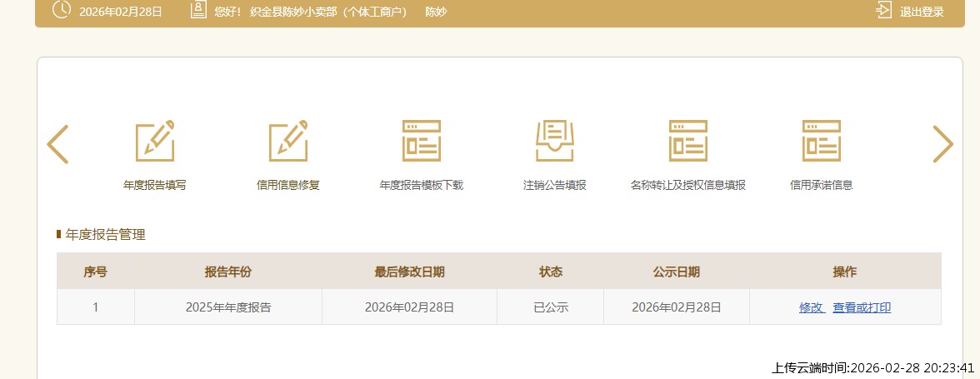
Task: Advance the menu carousel with right arrow
Action: coord(942,144)
